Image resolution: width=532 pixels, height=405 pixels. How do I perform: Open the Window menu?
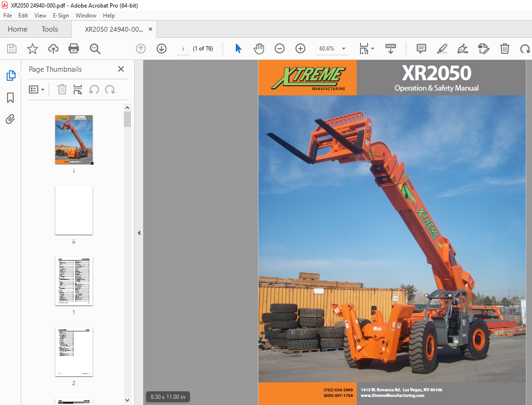point(86,16)
